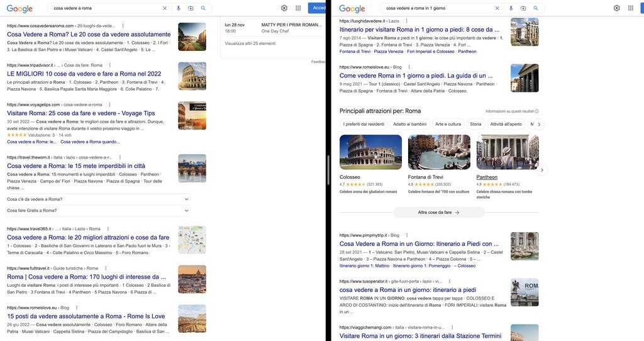Start voice search in right window
This screenshot has height=341, width=644.
point(511,8)
